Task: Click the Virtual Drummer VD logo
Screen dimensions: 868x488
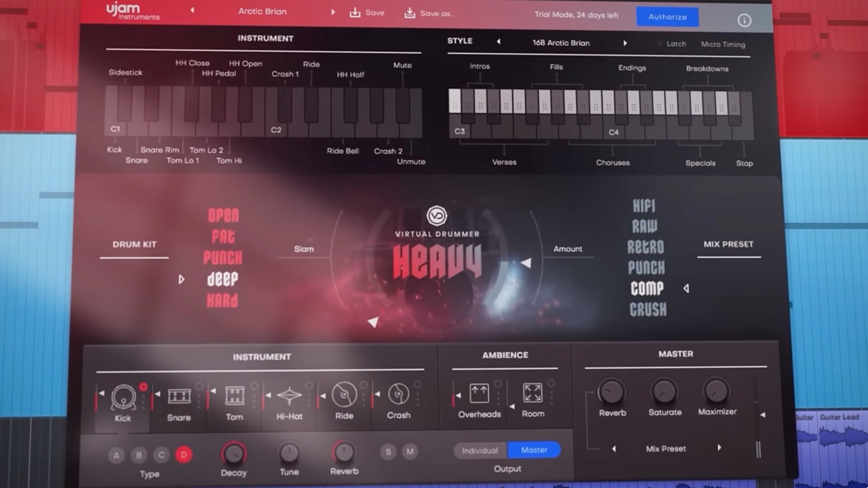Action: [437, 216]
